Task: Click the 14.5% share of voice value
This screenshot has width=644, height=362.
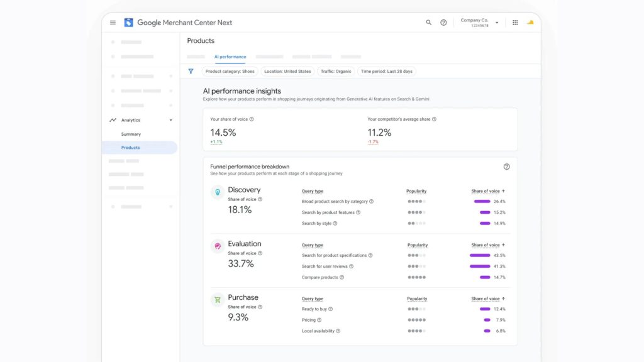Action: click(x=223, y=133)
